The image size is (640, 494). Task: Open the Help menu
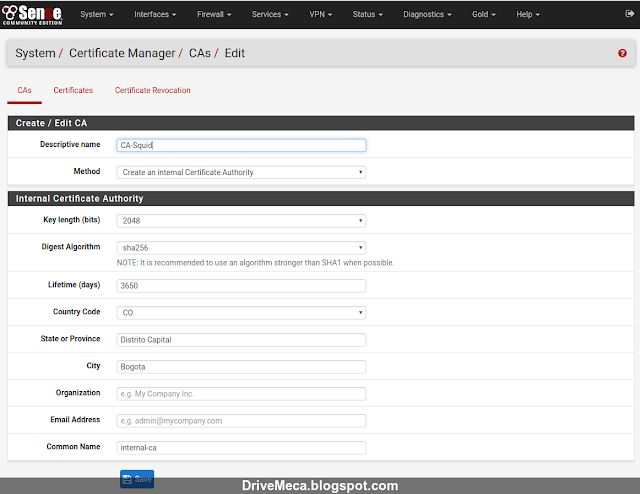pos(527,14)
